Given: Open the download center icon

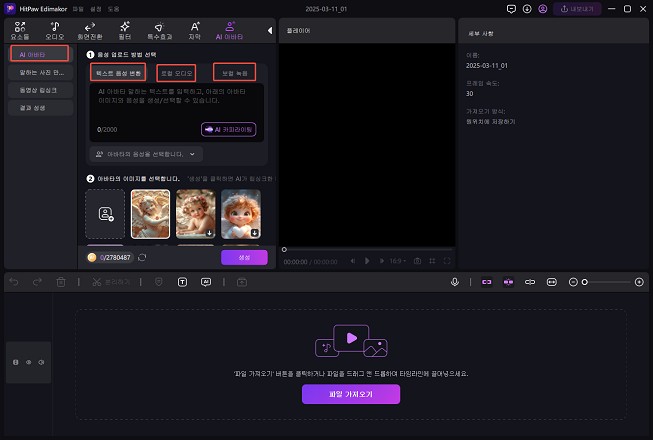Looking at the screenshot, I should click(x=526, y=8).
